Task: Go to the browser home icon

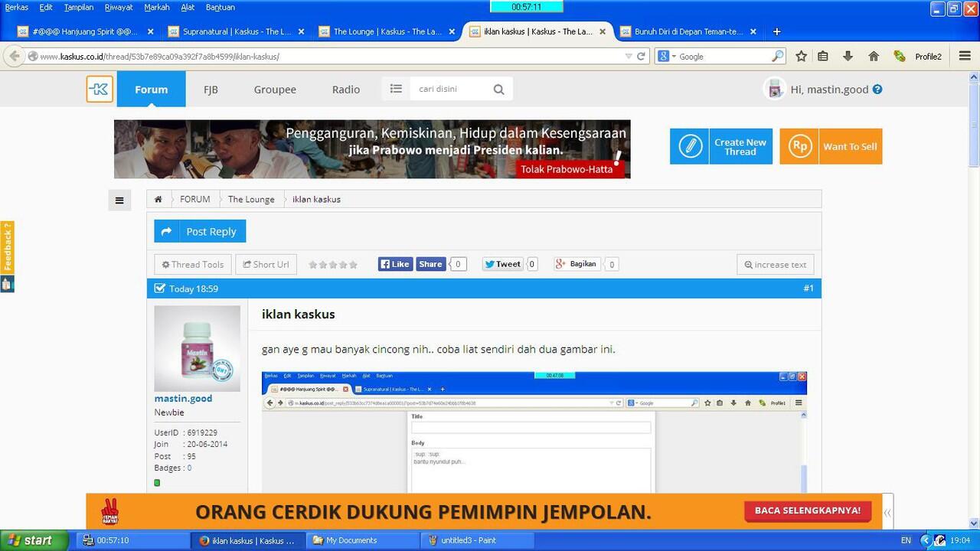Action: tap(874, 56)
